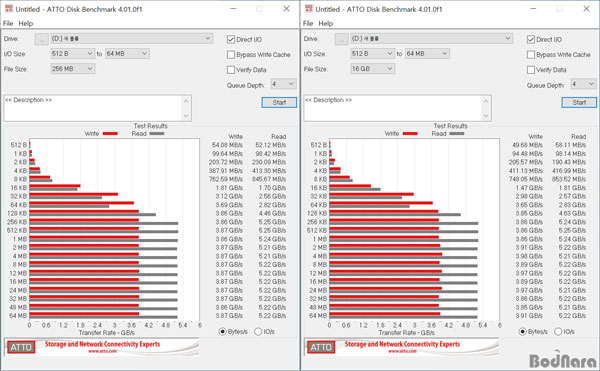Expand the 16 GB File Size dropdown
Viewport: 600px width, 371px height.
coord(372,69)
